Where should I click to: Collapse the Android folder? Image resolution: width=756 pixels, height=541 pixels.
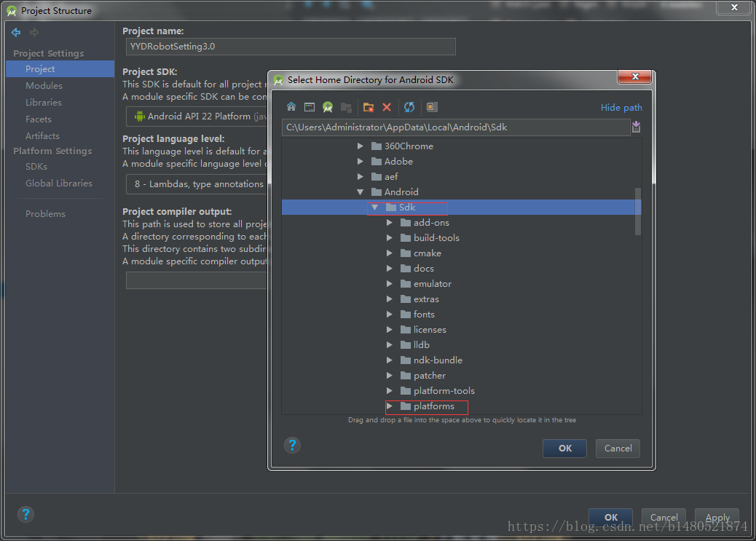(x=361, y=192)
